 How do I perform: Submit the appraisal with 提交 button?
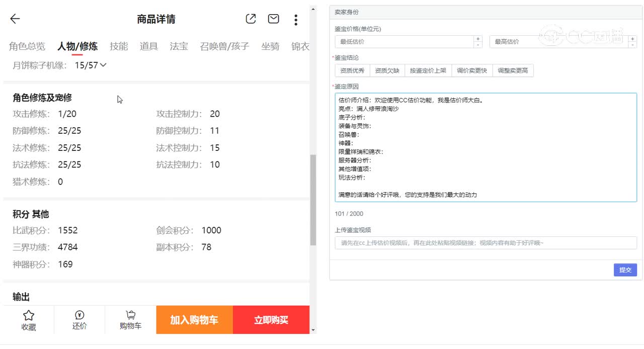(625, 270)
